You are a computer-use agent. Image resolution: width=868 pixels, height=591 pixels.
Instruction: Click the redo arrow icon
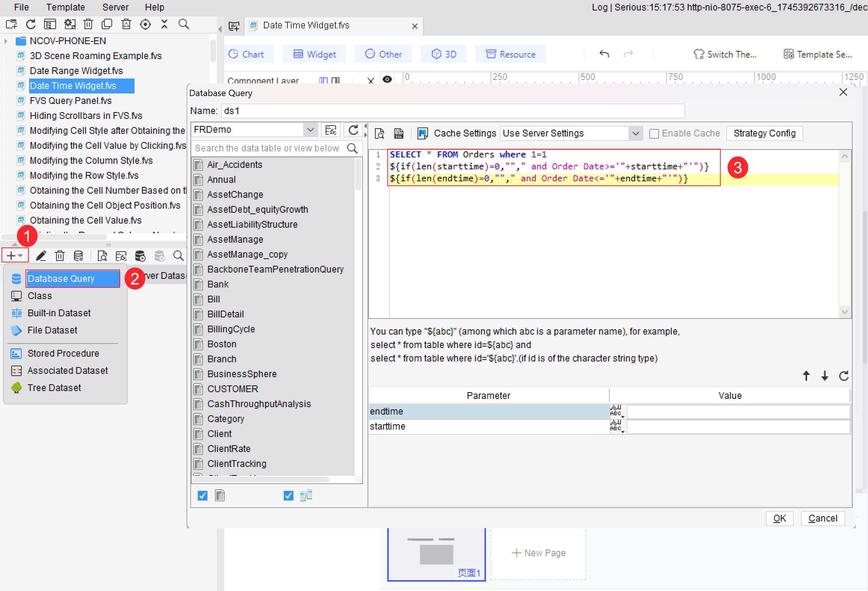(628, 54)
